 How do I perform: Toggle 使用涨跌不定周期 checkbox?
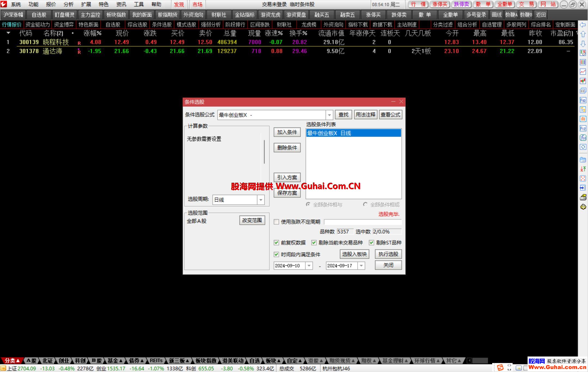point(276,222)
